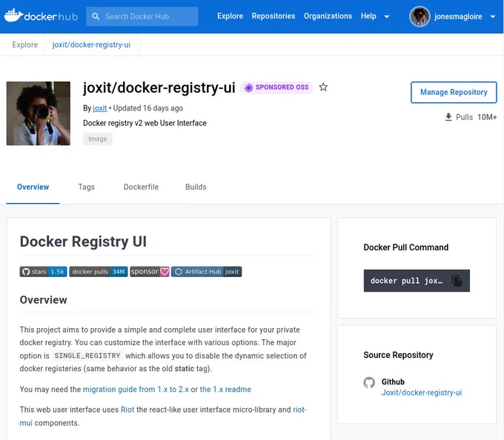The width and height of the screenshot is (504, 440).
Task: Open Repositories in the top navigation
Action: coord(273,16)
